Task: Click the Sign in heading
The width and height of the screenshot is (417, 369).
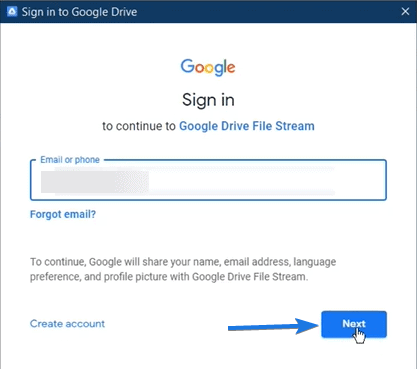Action: click(x=208, y=100)
